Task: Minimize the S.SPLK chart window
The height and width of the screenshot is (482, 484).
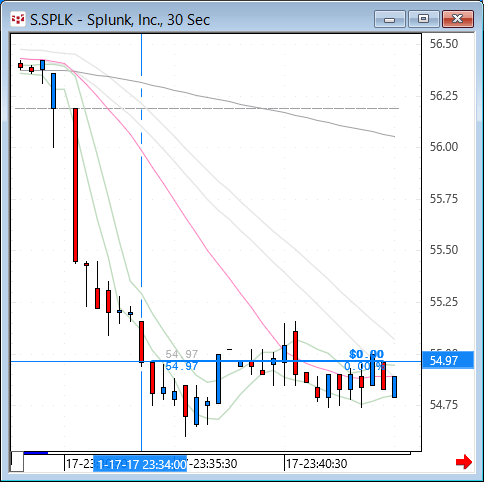Action: (x=390, y=19)
